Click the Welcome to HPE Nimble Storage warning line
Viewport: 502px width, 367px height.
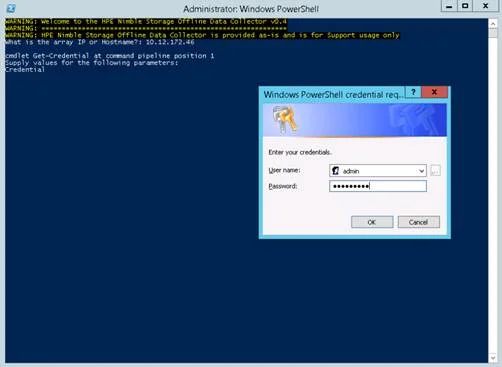[146, 22]
